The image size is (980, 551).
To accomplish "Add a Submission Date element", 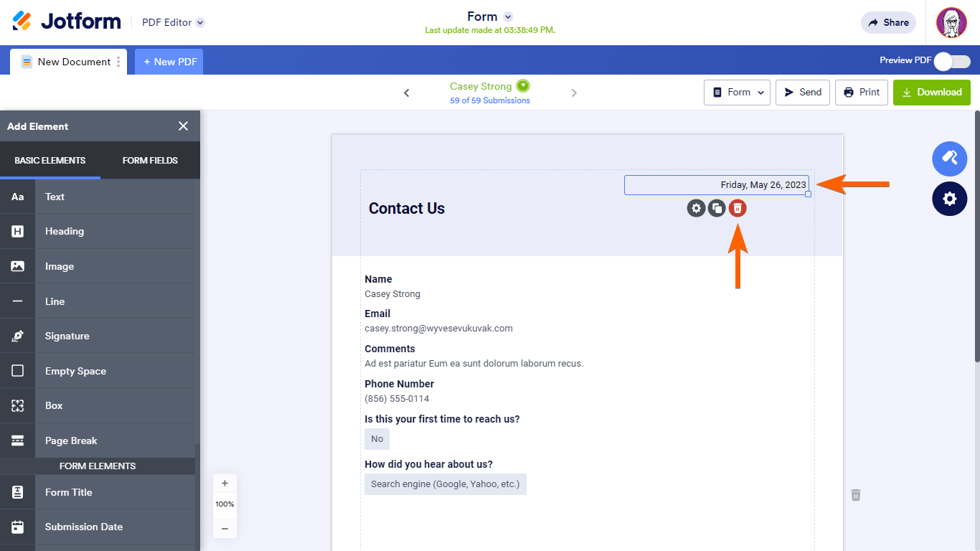I will pyautogui.click(x=98, y=527).
